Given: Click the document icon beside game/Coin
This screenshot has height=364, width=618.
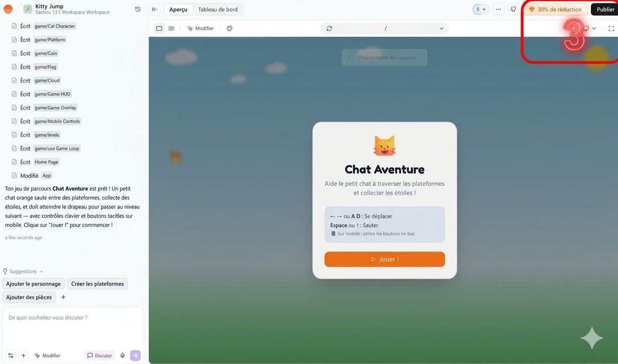Looking at the screenshot, I should pyautogui.click(x=14, y=53).
